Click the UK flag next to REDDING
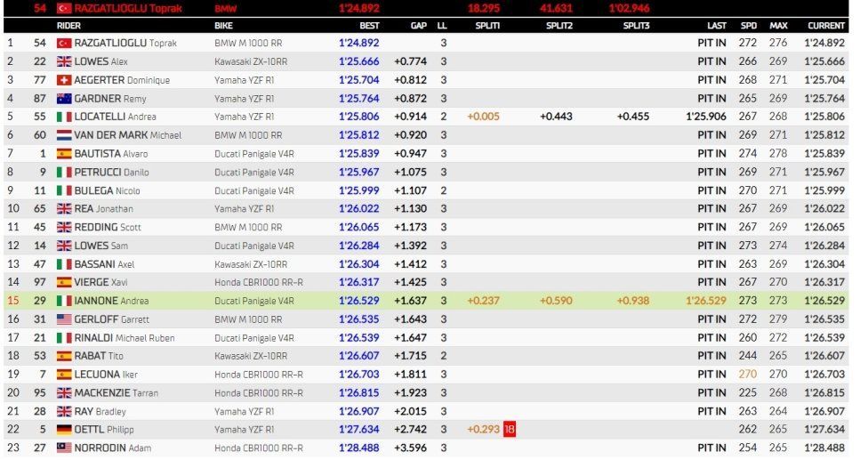The height and width of the screenshot is (460, 868). [x=64, y=227]
